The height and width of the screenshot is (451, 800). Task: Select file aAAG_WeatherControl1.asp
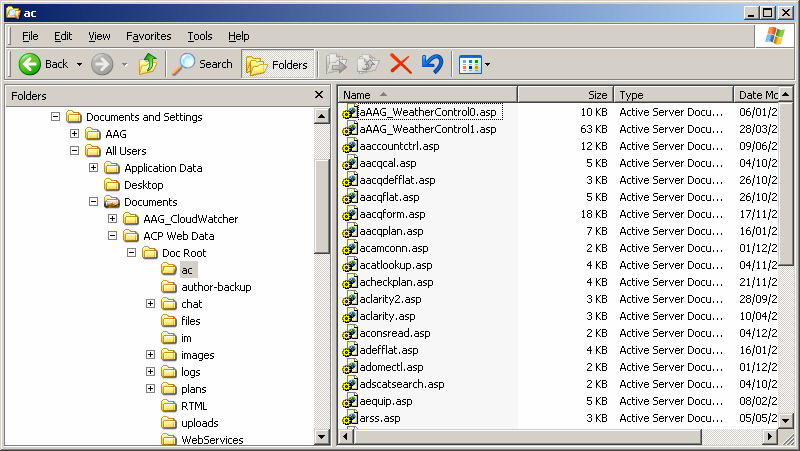(428, 129)
